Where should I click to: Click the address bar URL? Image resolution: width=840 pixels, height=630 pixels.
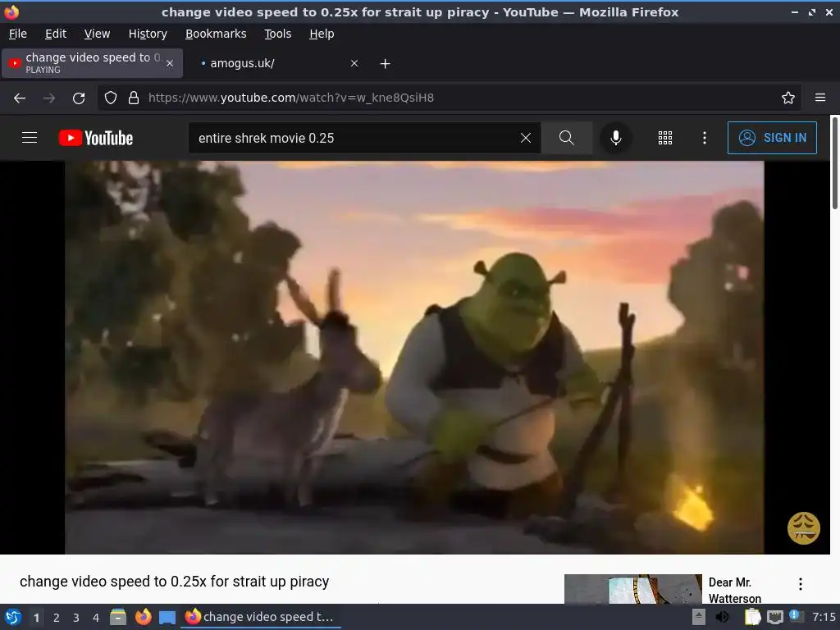[291, 98]
